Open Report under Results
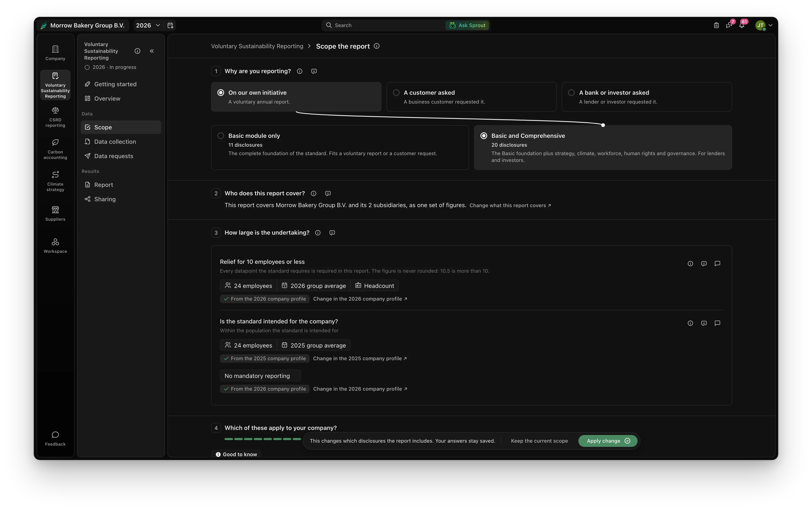812x509 pixels. 121,185
